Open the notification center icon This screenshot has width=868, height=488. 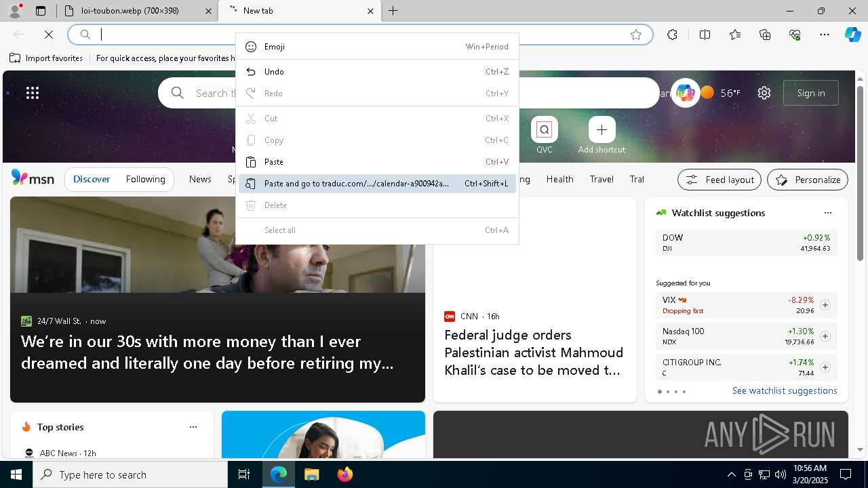click(846, 474)
